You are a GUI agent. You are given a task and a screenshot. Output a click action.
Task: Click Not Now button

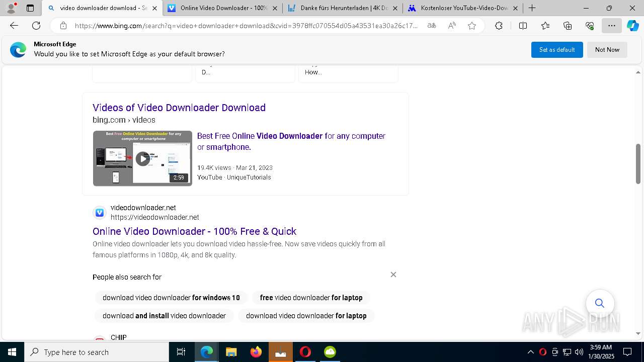point(607,50)
